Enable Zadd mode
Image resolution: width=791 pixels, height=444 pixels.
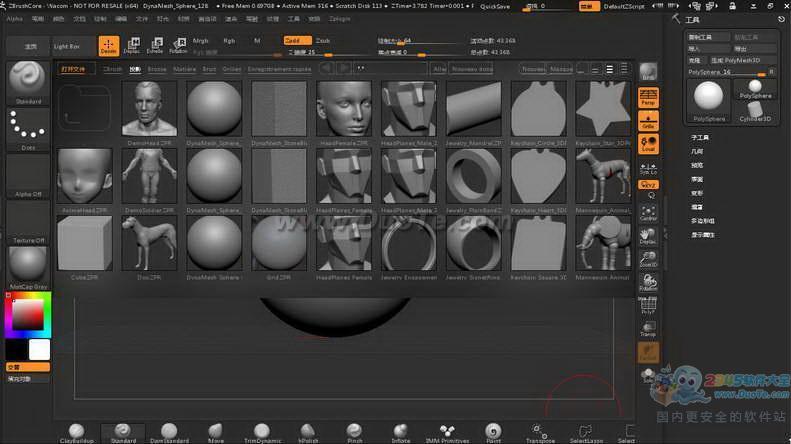click(297, 40)
